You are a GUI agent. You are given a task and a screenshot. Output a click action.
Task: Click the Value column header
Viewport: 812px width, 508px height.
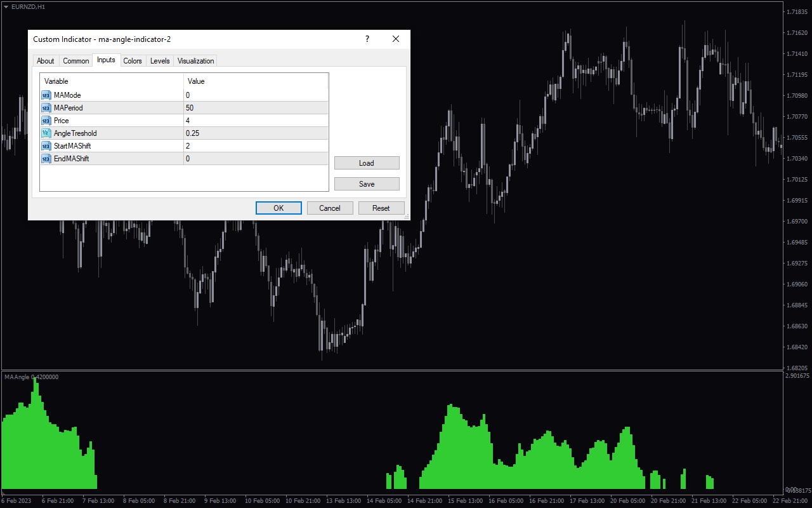tap(256, 81)
